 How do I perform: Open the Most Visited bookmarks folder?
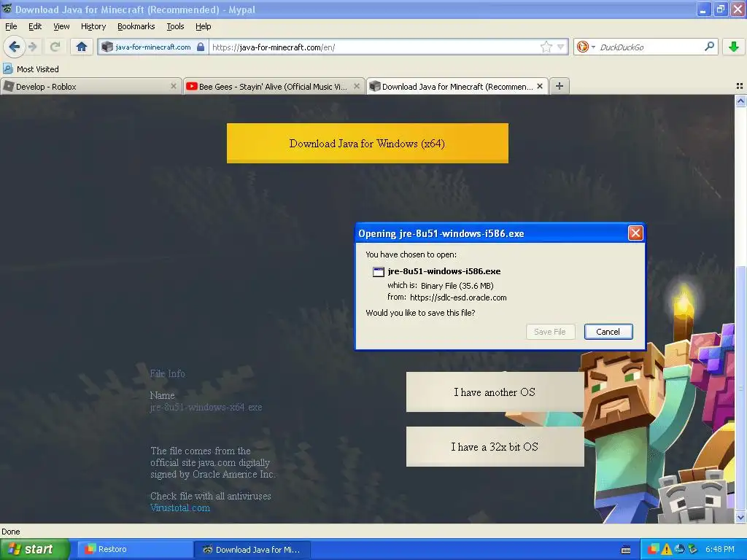(31, 69)
